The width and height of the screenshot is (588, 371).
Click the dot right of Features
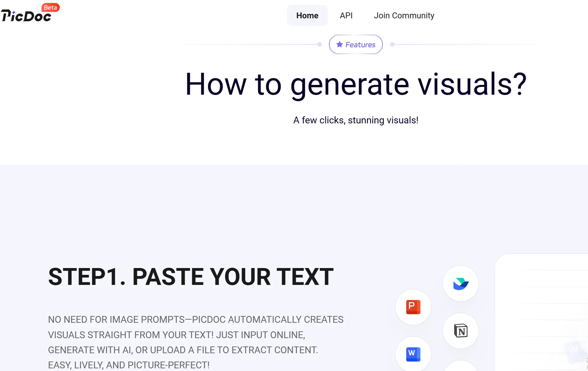(x=392, y=44)
